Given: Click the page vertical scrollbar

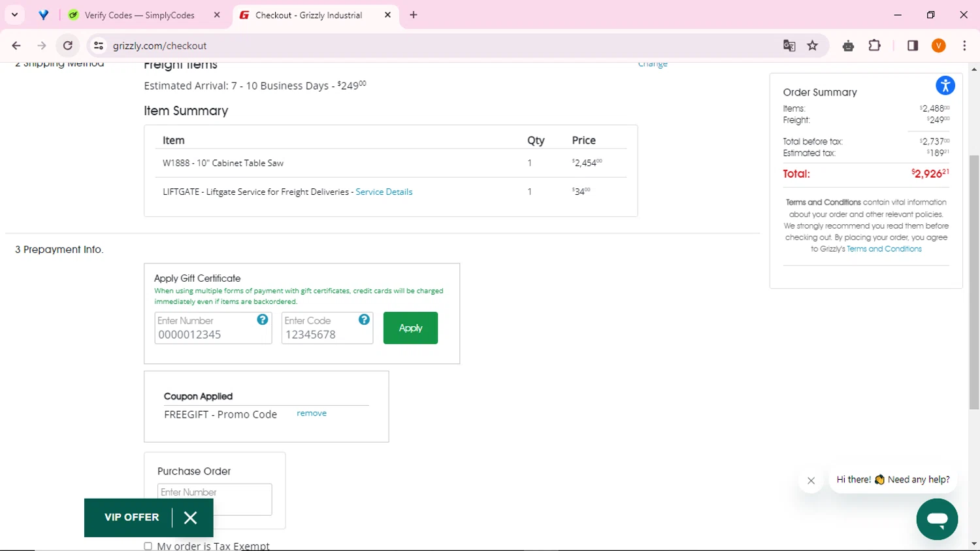Looking at the screenshot, I should [974, 282].
